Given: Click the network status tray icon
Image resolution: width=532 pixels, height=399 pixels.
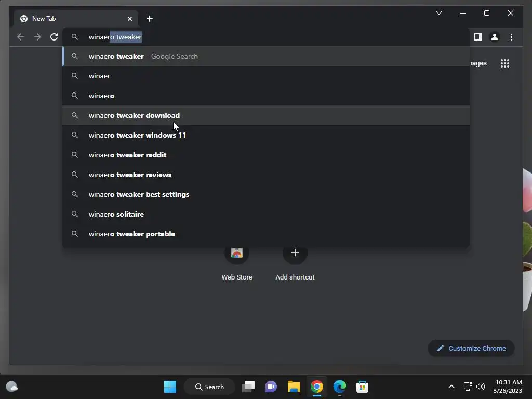Looking at the screenshot, I should tap(468, 387).
